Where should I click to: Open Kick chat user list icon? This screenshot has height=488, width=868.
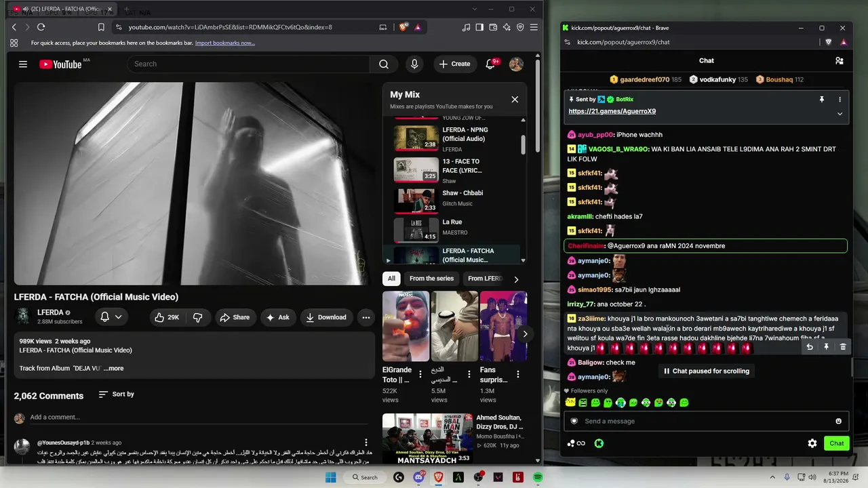point(840,60)
